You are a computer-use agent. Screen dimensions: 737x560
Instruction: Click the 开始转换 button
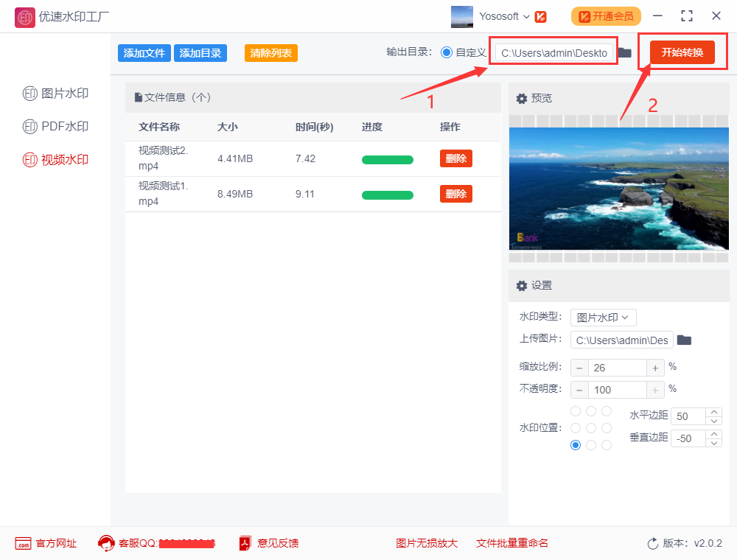(682, 52)
